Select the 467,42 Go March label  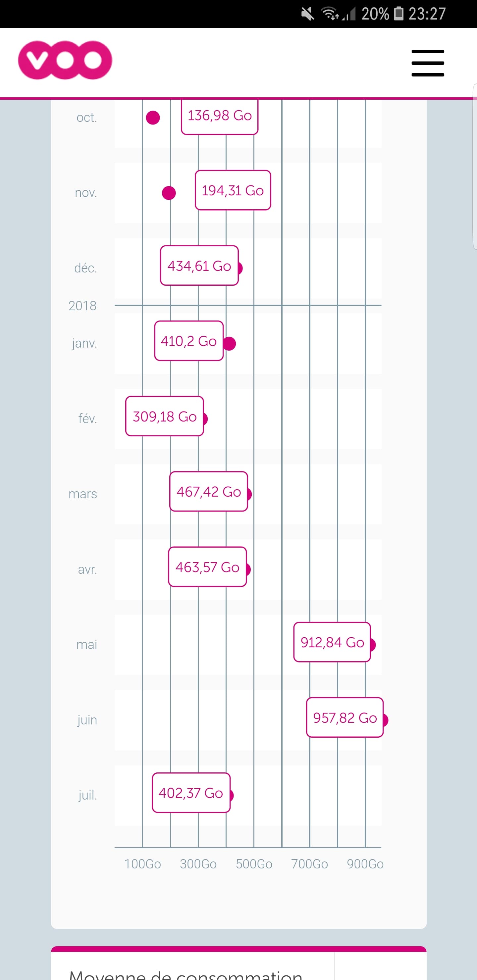pos(209,492)
